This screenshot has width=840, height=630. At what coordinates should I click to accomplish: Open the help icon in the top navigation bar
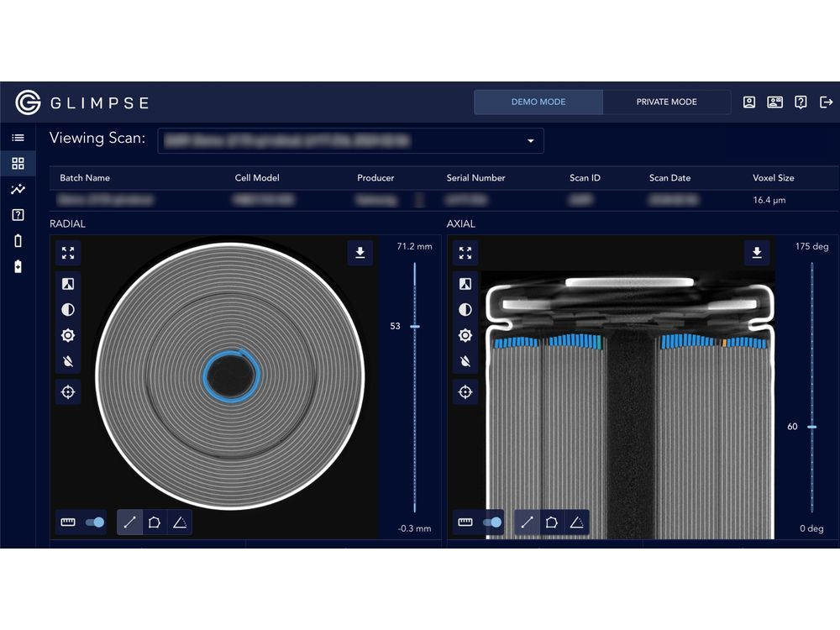tap(800, 102)
